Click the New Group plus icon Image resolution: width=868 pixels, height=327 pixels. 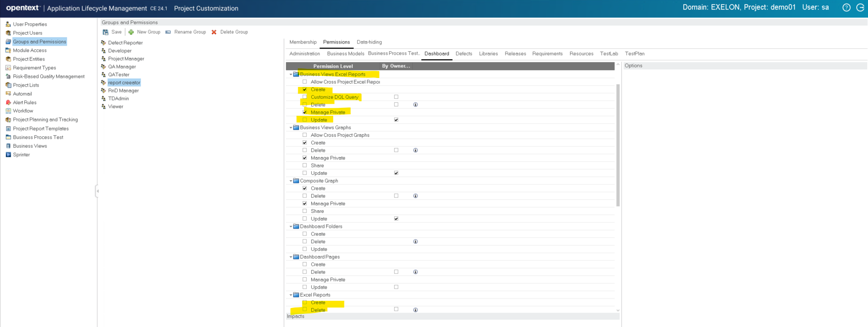pyautogui.click(x=131, y=32)
